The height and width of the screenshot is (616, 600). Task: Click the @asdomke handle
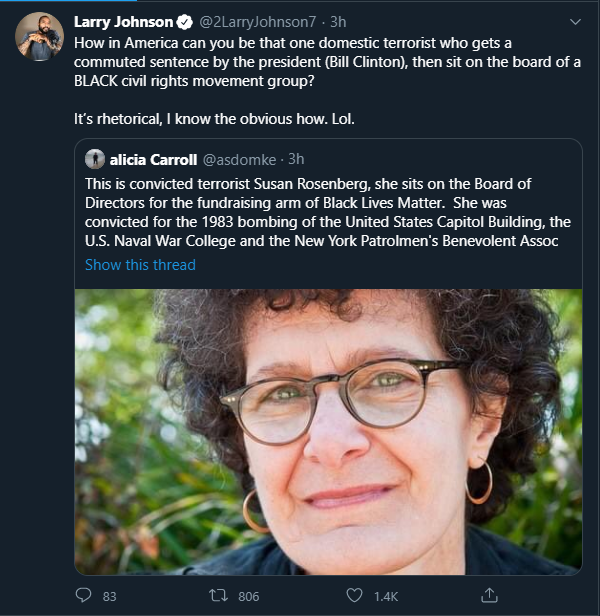point(239,158)
